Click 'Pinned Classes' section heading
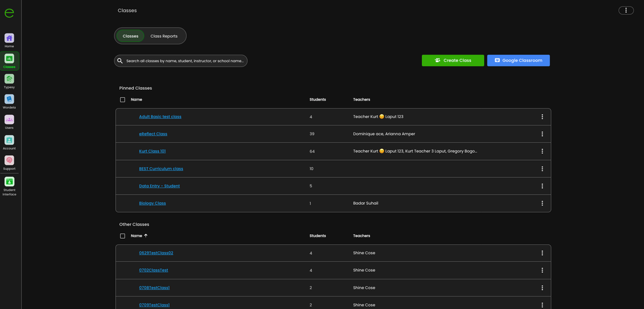This screenshot has width=644, height=309. tap(136, 88)
